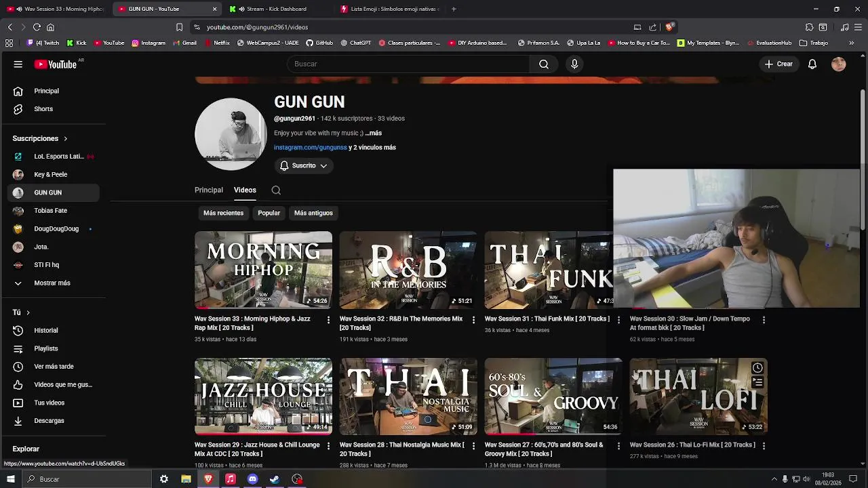Open Wav Session 26 Thai Lo-Fi Mix title

692,445
